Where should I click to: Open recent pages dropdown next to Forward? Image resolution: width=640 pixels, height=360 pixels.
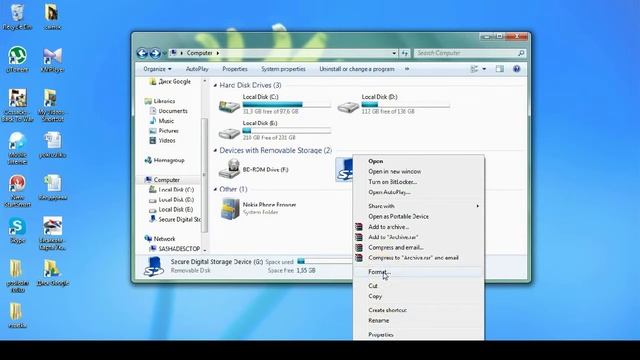(164, 53)
